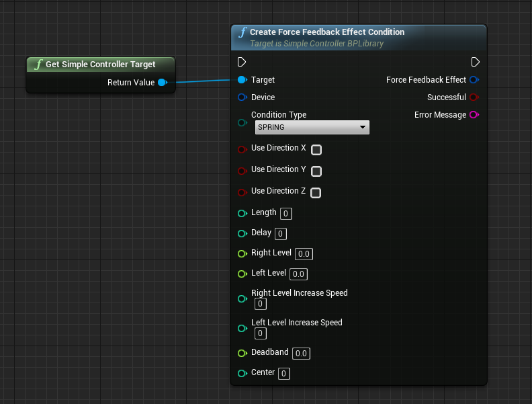532x404 pixels.
Task: Click the output execution pin arrow
Action: (475, 62)
